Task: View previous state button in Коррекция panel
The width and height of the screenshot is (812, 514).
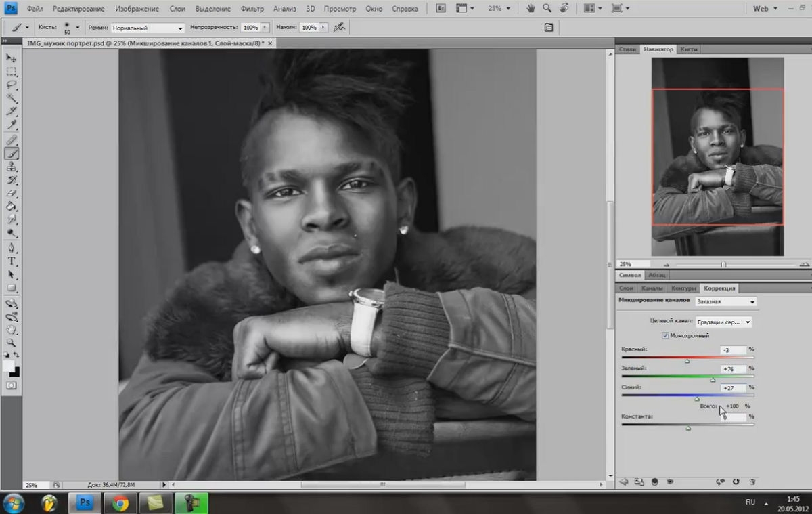Action: (x=720, y=481)
